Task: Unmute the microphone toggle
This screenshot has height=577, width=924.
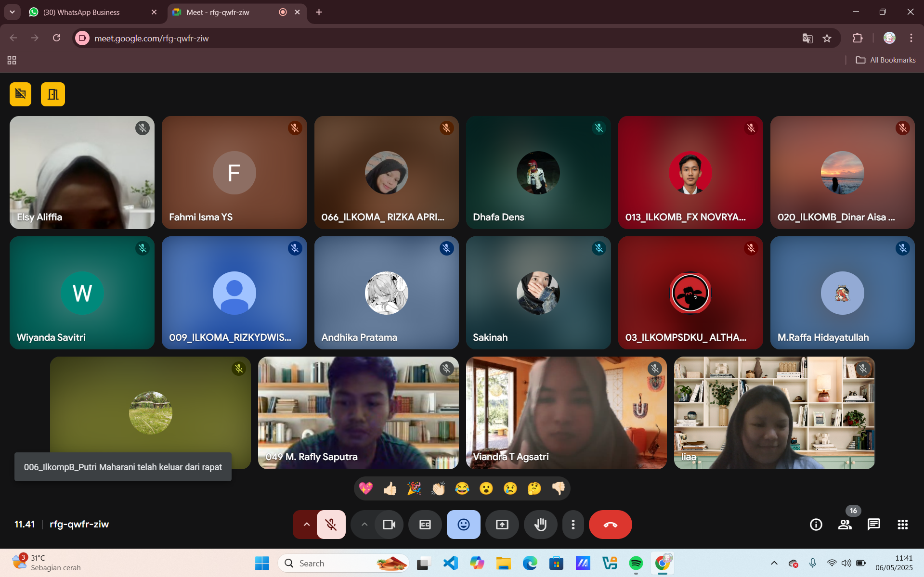Action: pyautogui.click(x=331, y=525)
